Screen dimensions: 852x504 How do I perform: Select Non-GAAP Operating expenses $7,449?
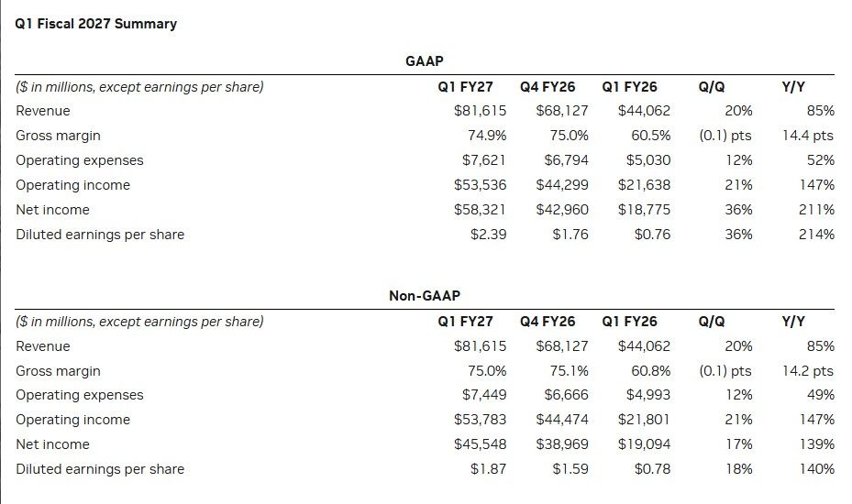(484, 395)
